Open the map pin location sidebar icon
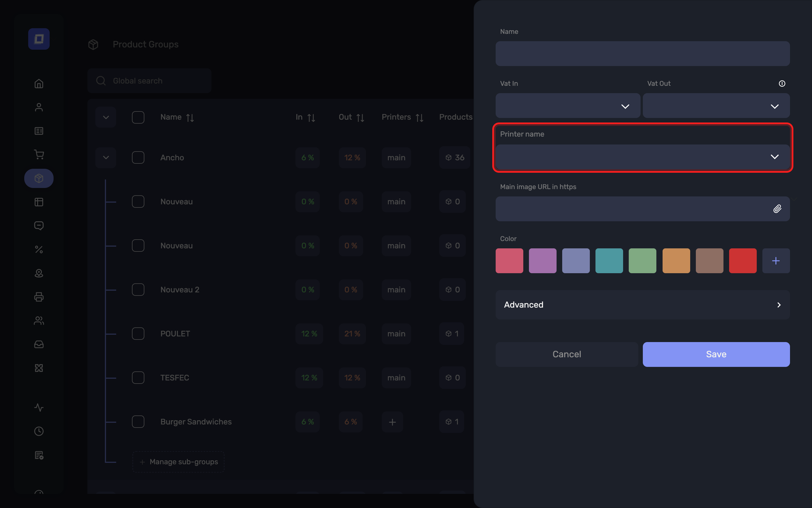812x508 pixels. click(x=39, y=273)
